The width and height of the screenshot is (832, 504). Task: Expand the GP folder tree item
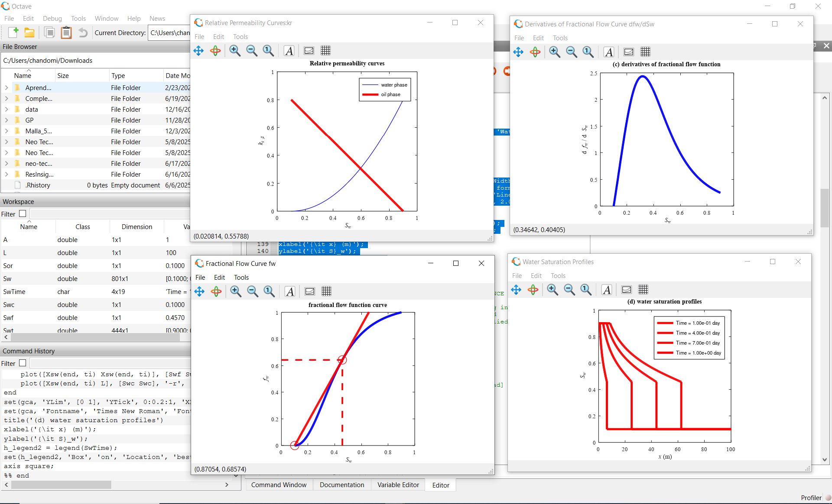(6, 120)
